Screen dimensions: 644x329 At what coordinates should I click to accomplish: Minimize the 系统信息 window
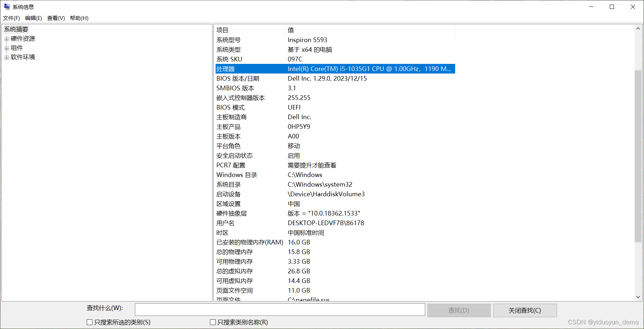point(591,7)
